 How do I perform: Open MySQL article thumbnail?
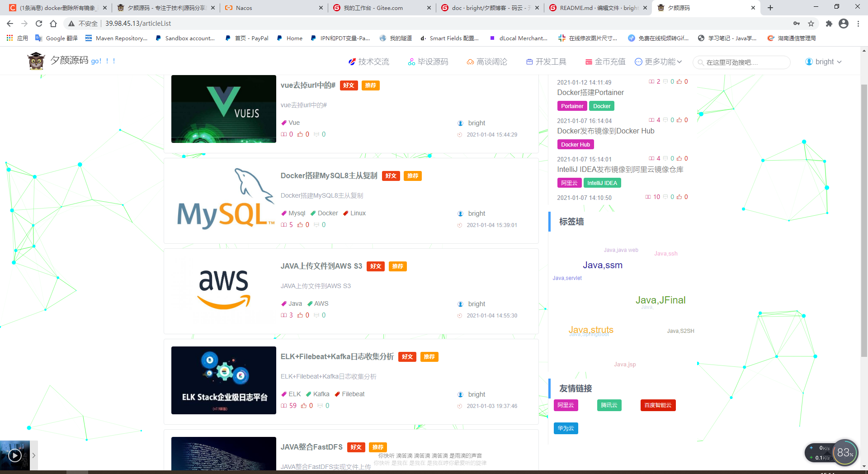point(224,199)
